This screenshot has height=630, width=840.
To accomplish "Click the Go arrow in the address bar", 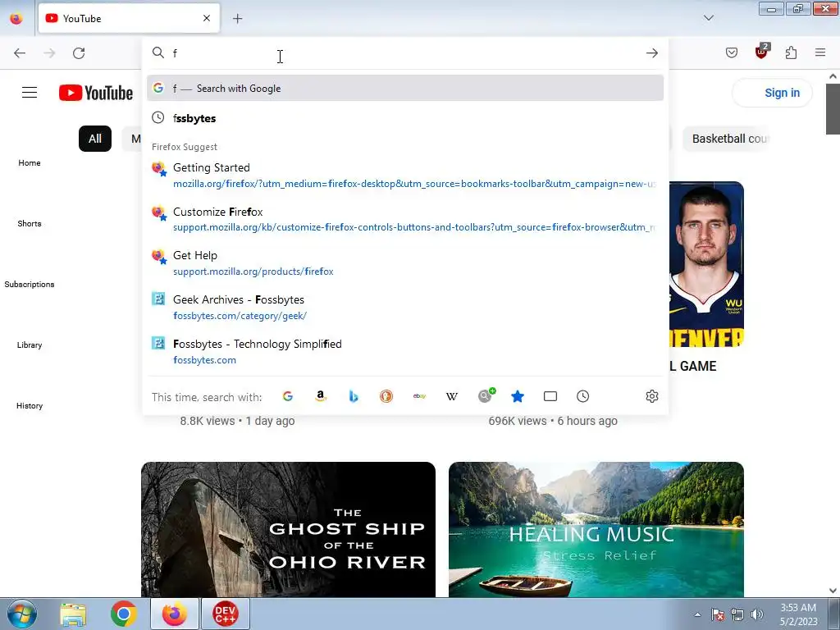I will pos(652,53).
